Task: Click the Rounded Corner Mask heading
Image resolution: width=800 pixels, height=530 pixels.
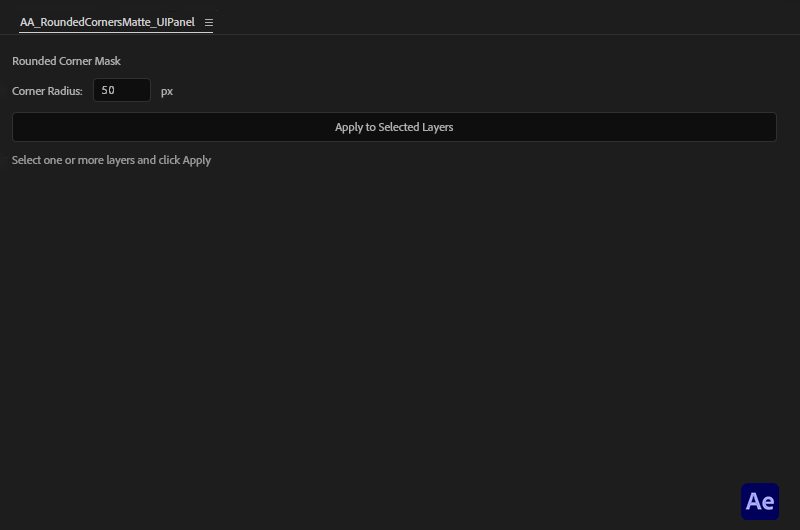Action: click(66, 61)
